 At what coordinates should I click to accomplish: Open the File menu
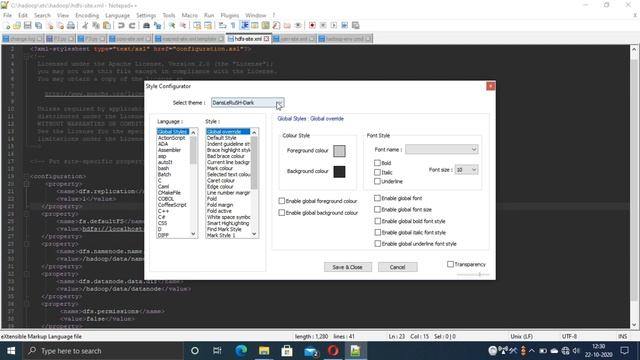click(7, 15)
